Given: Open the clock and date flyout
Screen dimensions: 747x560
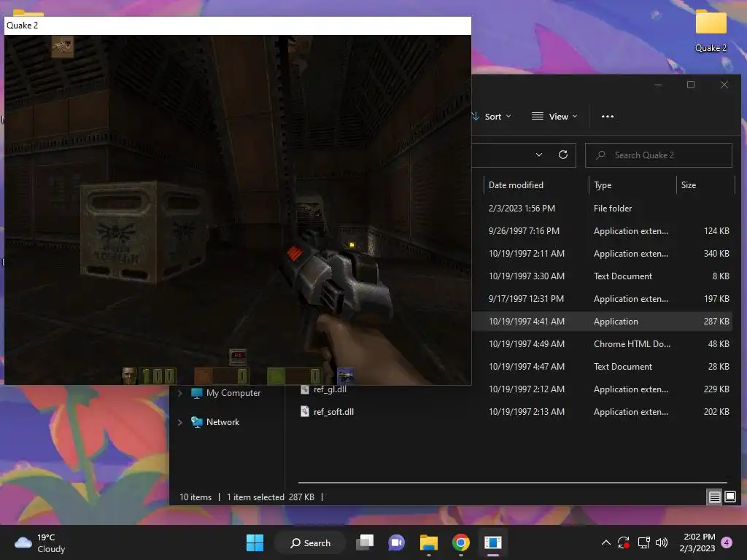Looking at the screenshot, I should [x=697, y=542].
